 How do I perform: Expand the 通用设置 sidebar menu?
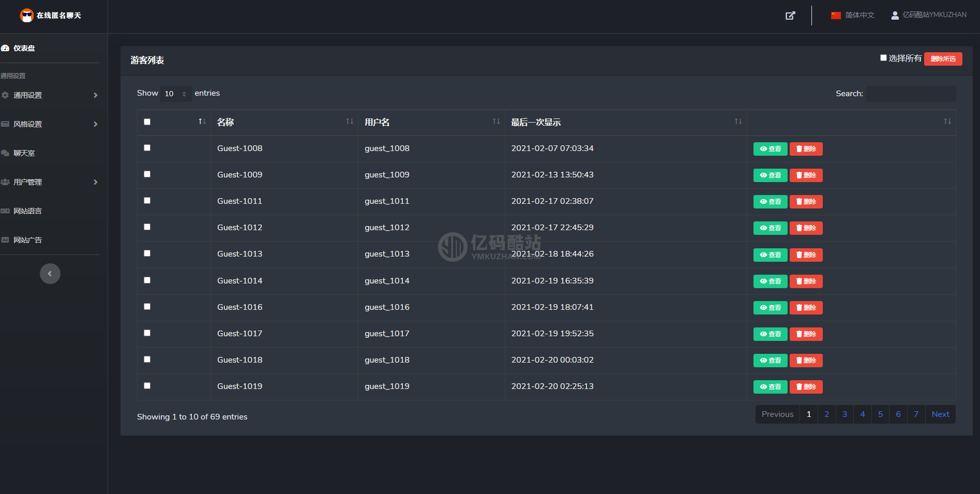click(x=50, y=95)
